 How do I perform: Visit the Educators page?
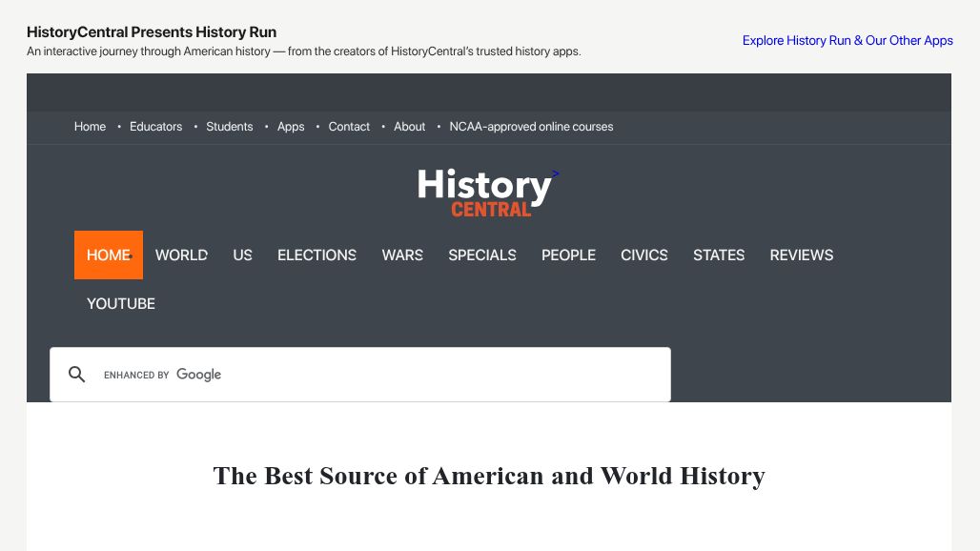tap(155, 126)
